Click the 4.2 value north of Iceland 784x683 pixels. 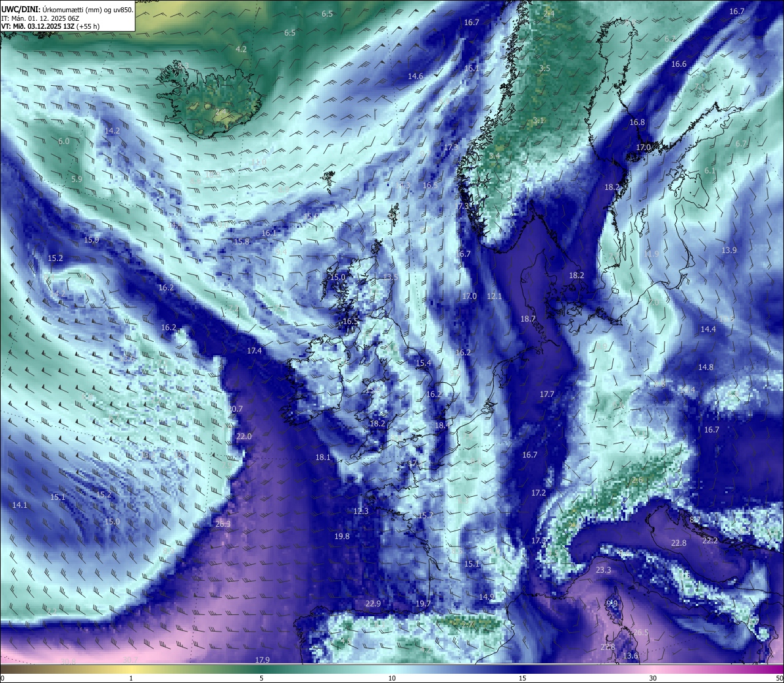241,49
